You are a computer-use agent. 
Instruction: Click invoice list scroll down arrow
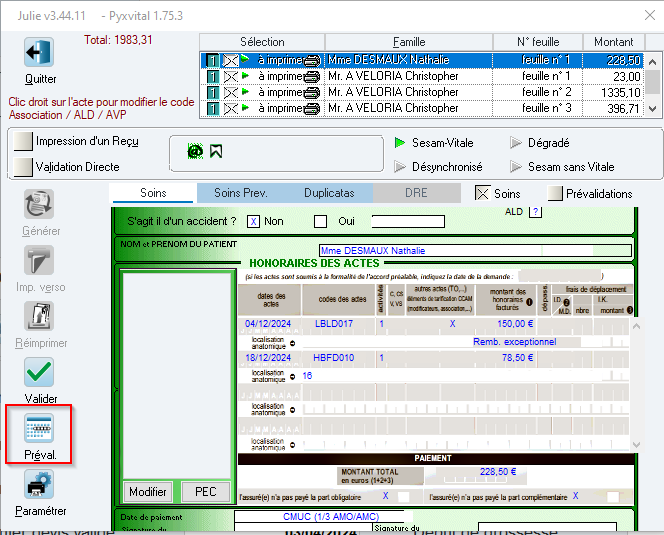pos(653,109)
